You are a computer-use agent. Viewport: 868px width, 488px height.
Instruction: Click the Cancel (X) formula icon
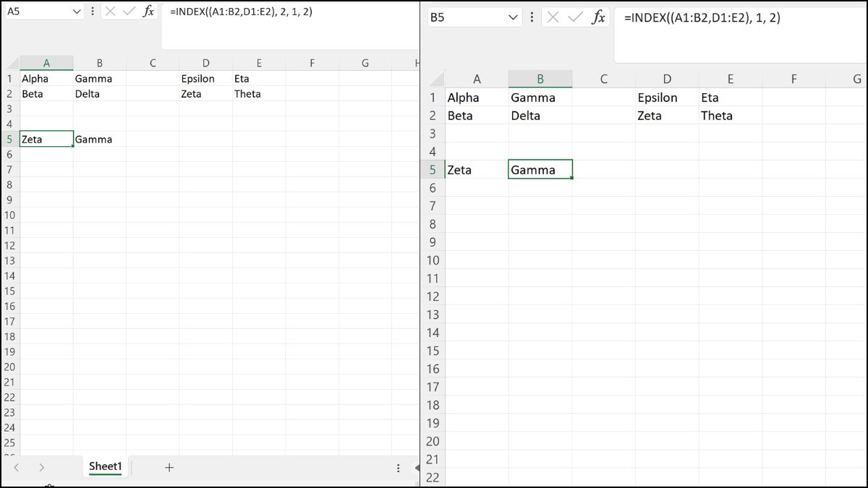pos(110,11)
